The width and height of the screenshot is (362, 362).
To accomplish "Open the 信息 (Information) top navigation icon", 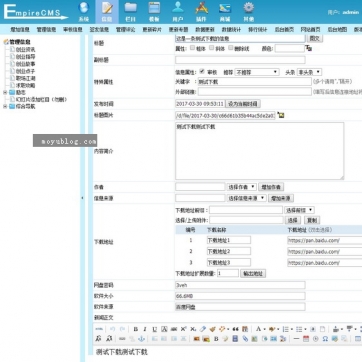I will [x=107, y=11].
